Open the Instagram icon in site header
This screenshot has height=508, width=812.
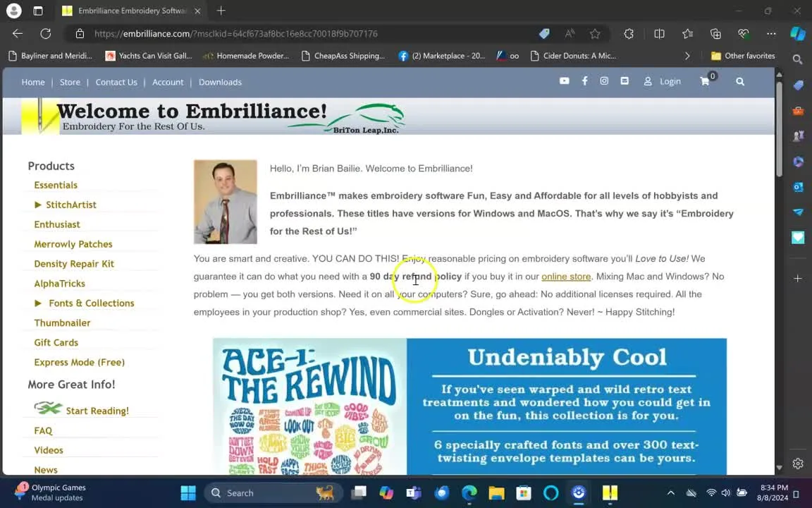(604, 81)
